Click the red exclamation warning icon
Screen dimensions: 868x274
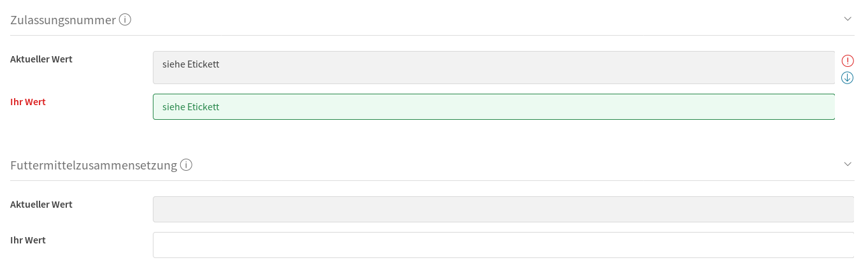click(848, 61)
